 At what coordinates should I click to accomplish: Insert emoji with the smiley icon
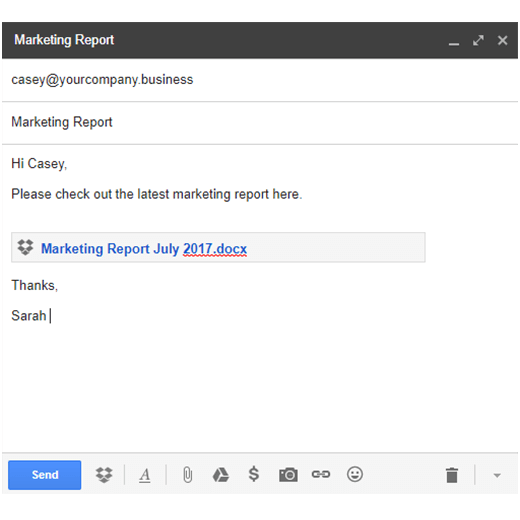point(355,474)
